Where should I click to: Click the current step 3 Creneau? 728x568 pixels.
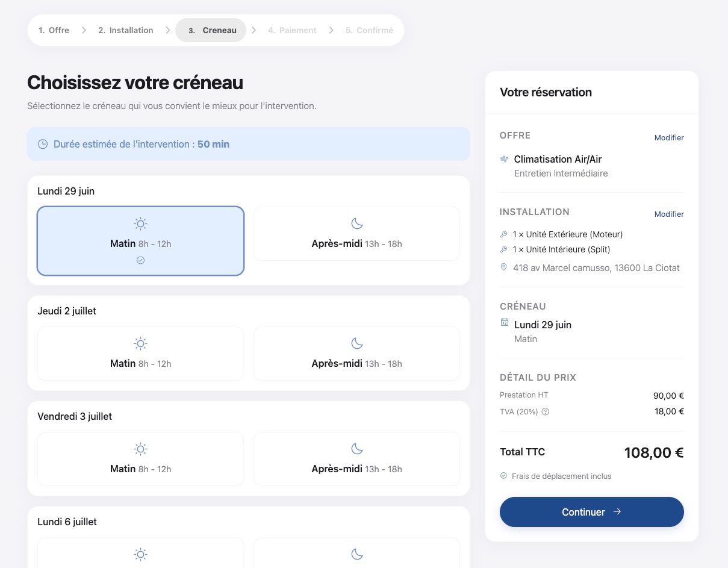coord(211,30)
